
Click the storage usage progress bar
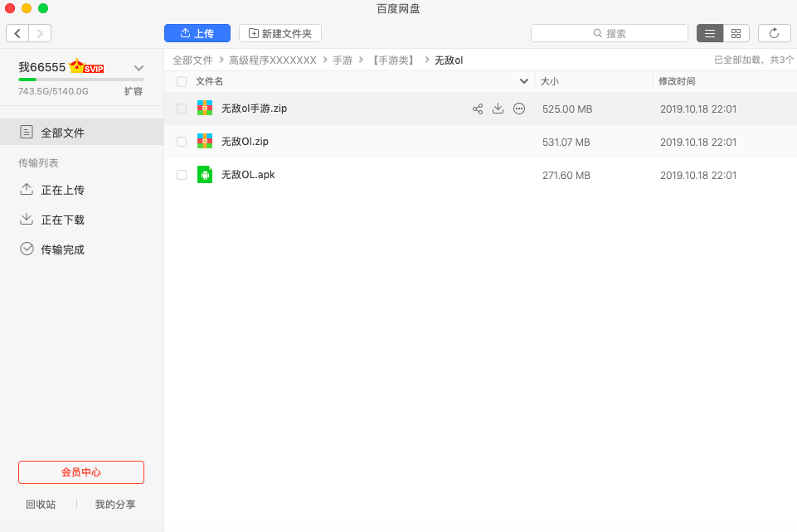80,80
